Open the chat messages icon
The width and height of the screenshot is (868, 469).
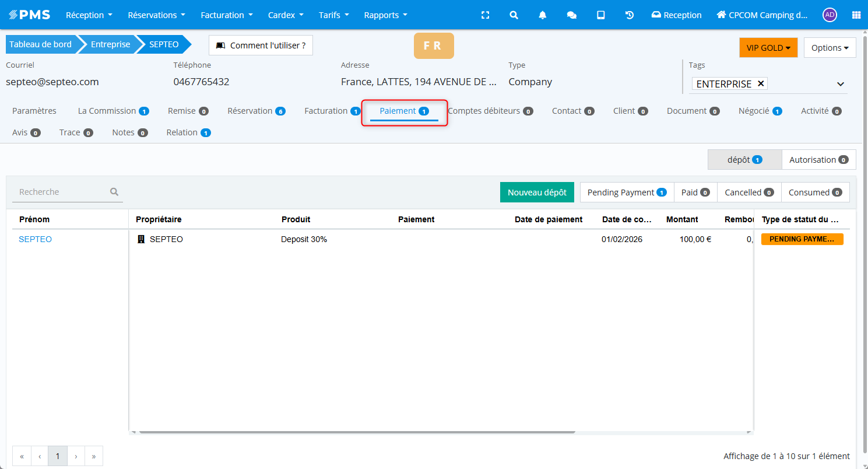572,15
